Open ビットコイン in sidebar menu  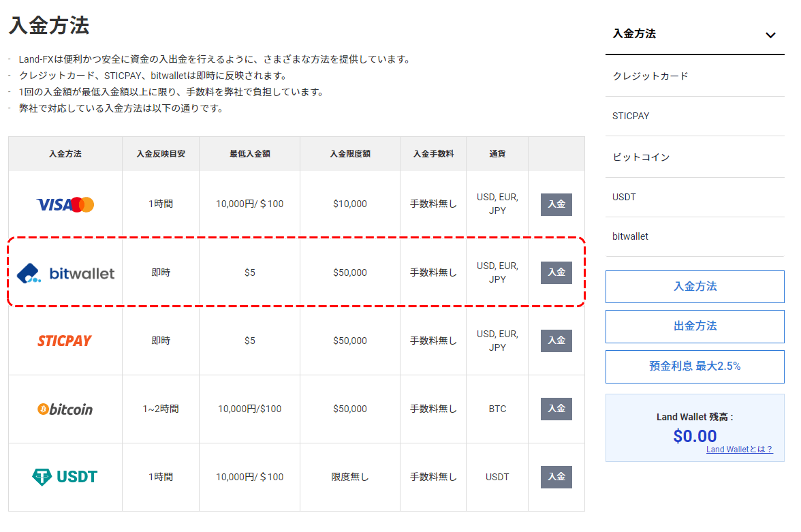coord(695,157)
